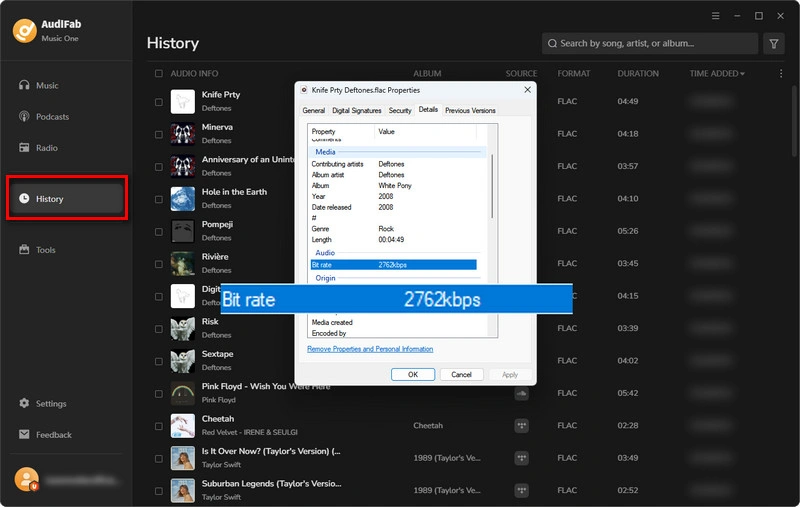
Task: Click the source icon for Pink Floyd row
Action: [521, 393]
